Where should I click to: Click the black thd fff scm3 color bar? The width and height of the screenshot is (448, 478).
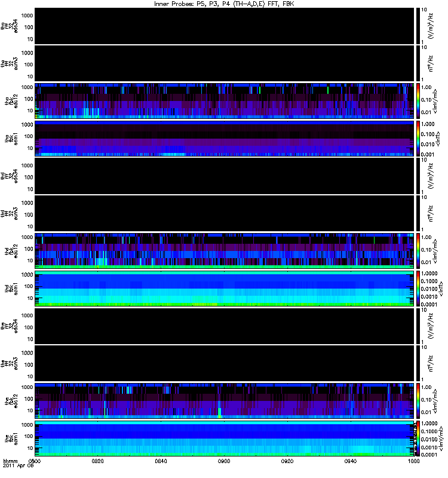click(418, 213)
